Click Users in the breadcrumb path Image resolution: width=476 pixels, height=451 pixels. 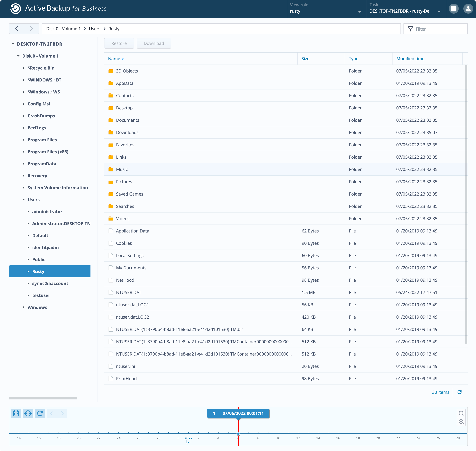[94, 29]
